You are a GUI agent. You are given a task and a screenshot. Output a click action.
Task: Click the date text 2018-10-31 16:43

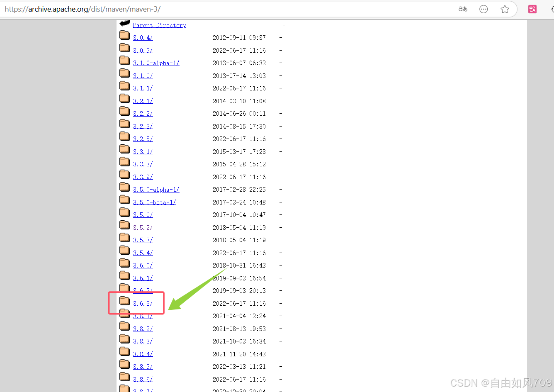(239, 265)
